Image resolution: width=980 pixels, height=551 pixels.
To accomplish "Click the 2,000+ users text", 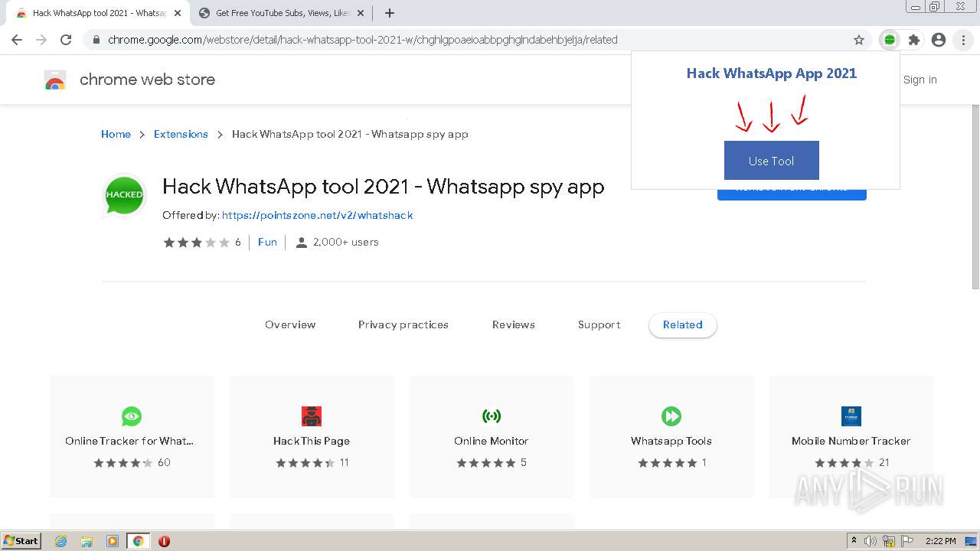I will pos(346,242).
